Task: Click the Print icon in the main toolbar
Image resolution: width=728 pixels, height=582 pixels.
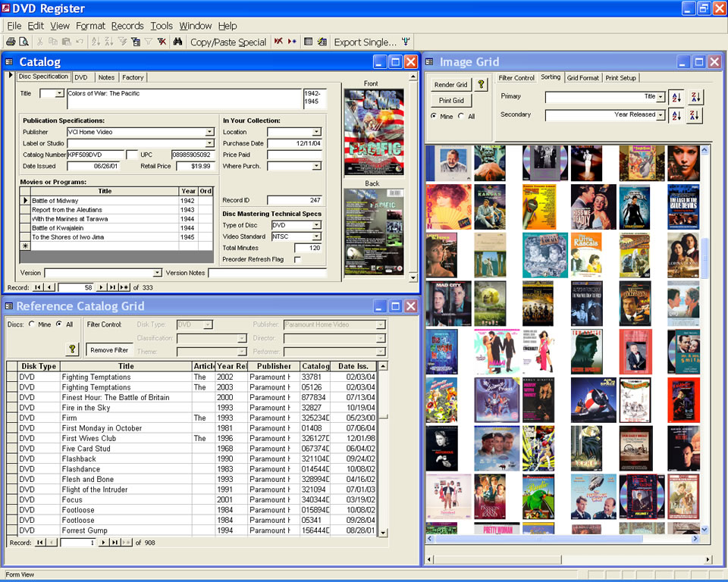Action: tap(10, 42)
